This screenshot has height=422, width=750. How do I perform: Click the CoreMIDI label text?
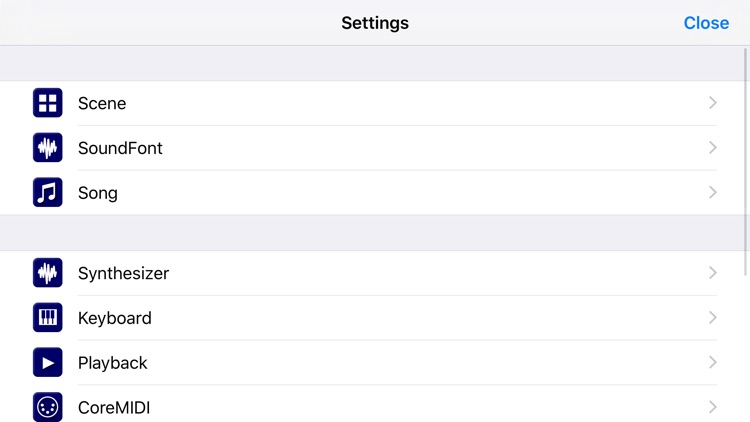114,408
